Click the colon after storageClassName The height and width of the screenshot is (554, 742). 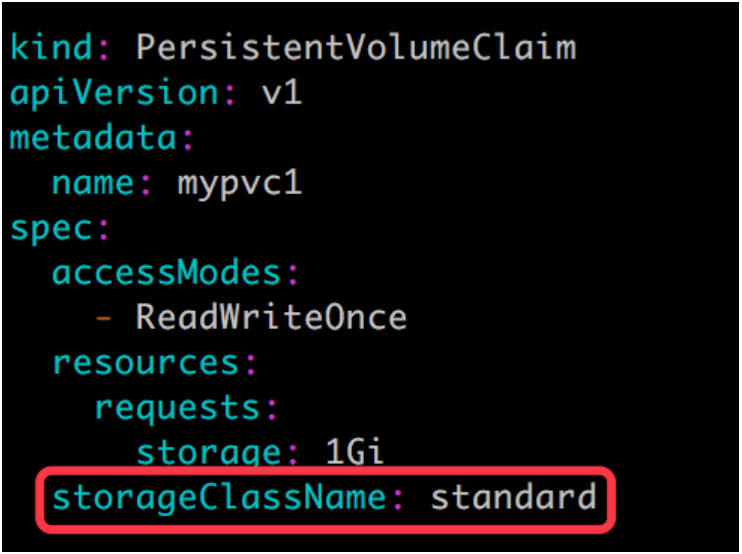[396, 499]
